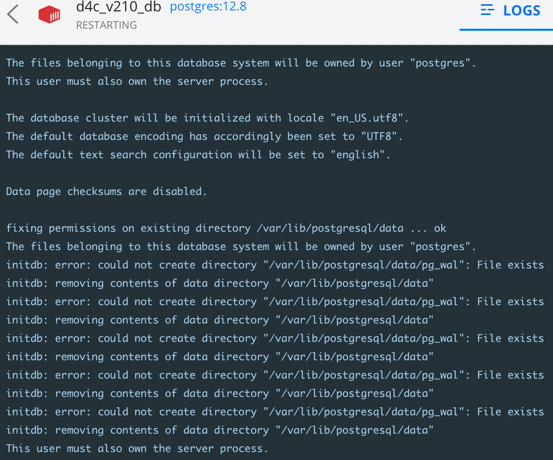Screen dimensions: 553x460
Task: Select the container name d4c_v210_db
Action: (x=118, y=6)
